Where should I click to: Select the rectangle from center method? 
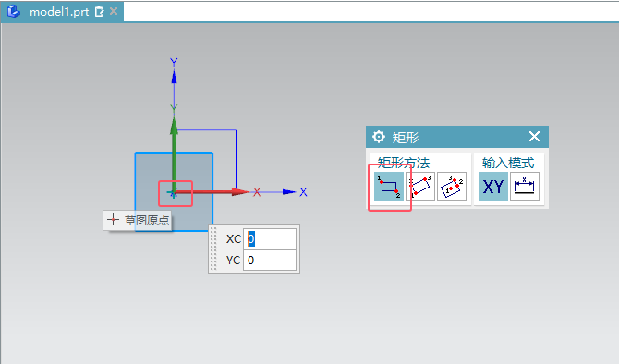[452, 187]
